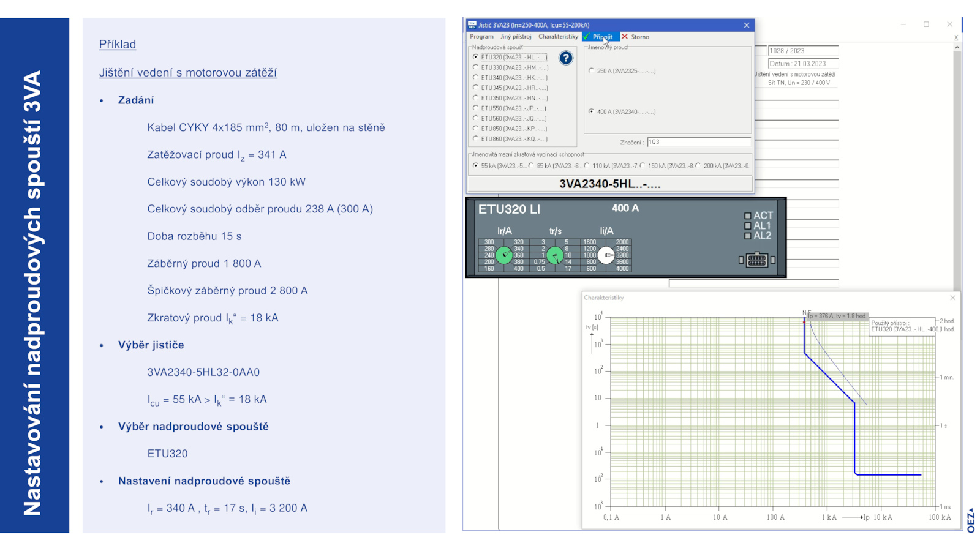Click the 400 A label on ETU panel
Viewport: 980px width, 551px height.
pyautogui.click(x=625, y=208)
